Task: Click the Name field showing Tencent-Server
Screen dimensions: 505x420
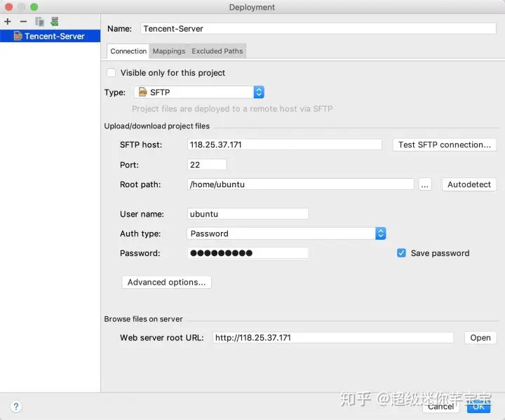Action: 318,29
